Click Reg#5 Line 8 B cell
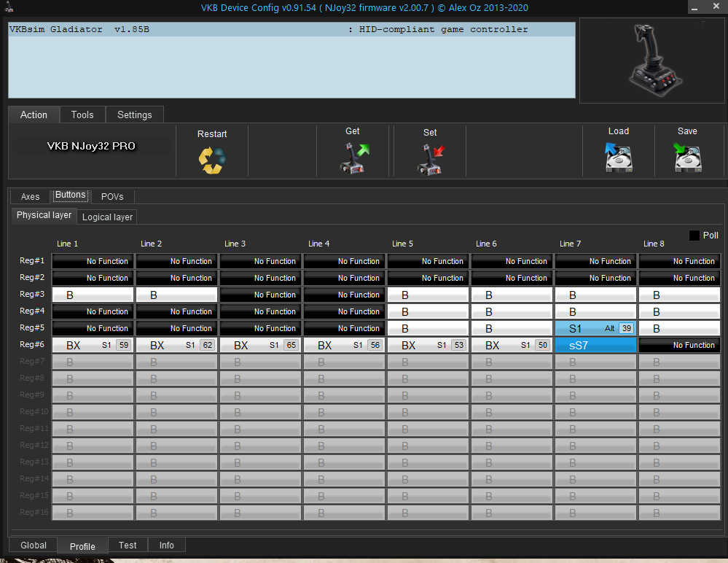The image size is (728, 563). pyautogui.click(x=680, y=328)
